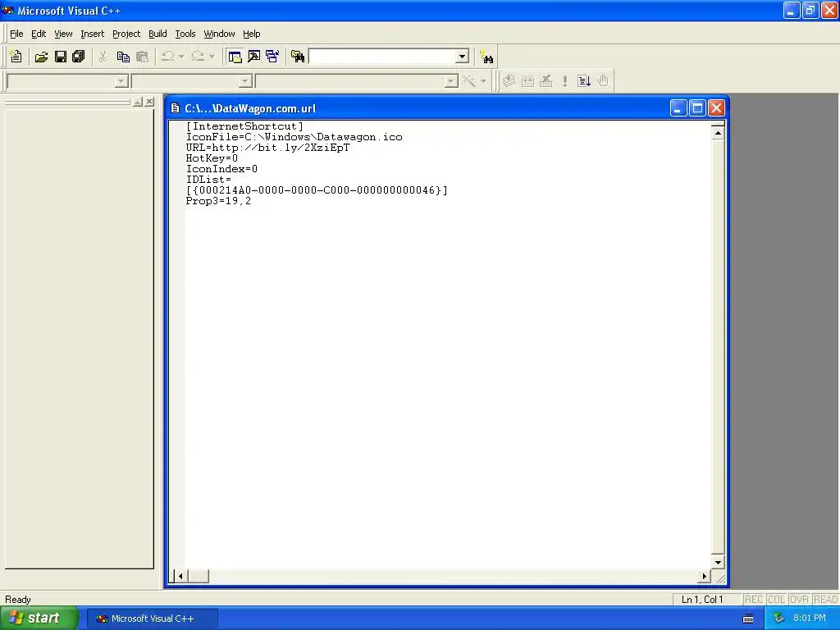Click the editor vertical scrollbar down arrow
Viewport: 840px width, 630px height.
coord(718,562)
